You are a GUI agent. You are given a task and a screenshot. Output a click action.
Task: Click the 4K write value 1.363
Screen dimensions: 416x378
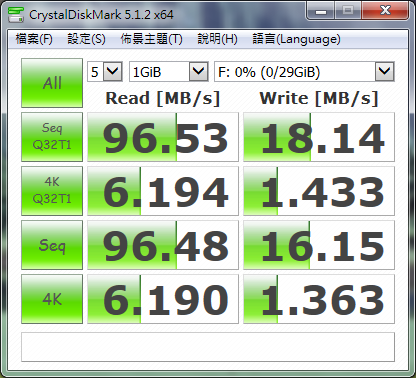click(319, 299)
